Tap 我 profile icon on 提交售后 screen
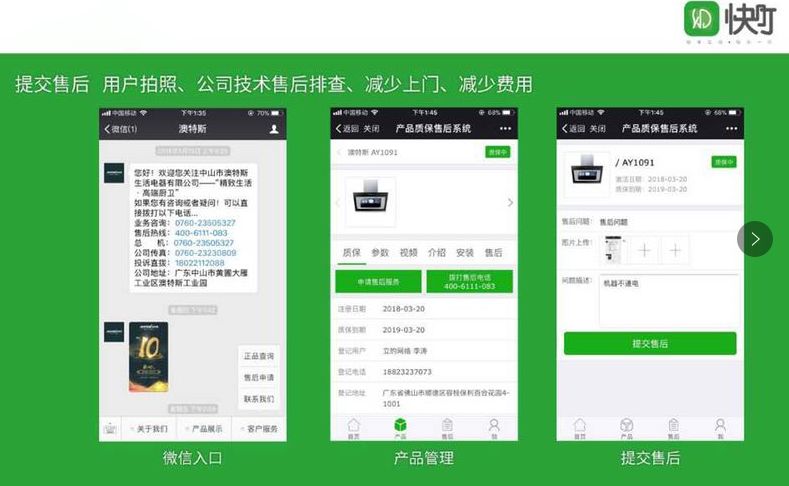 (x=720, y=429)
